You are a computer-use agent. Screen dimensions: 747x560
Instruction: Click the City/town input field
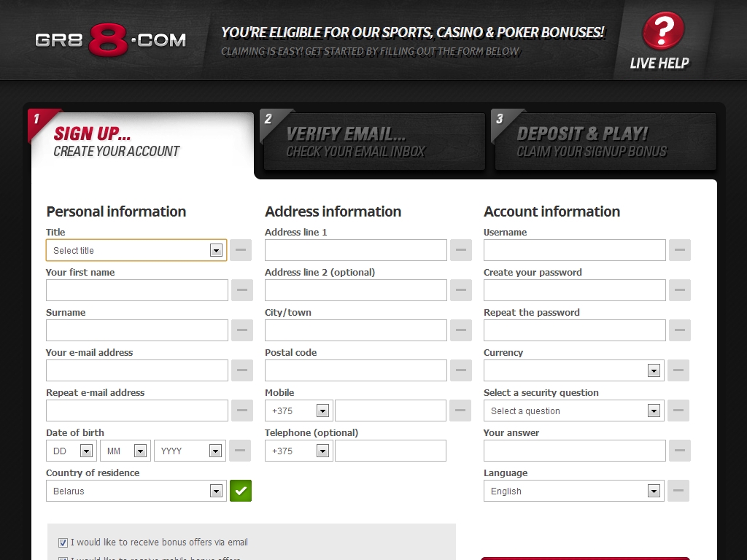tap(356, 330)
